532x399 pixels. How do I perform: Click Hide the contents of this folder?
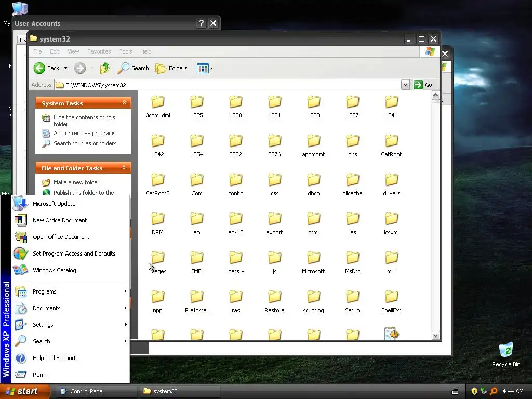(x=84, y=121)
